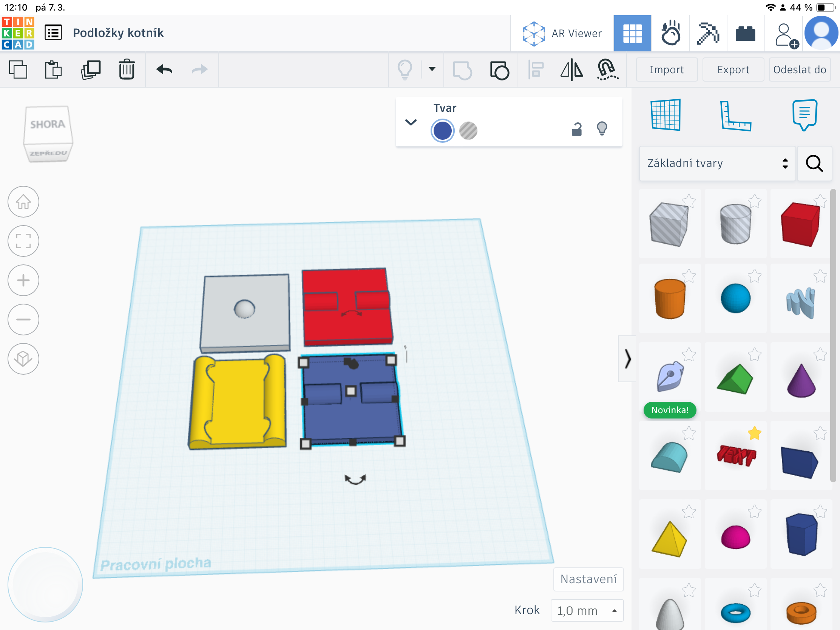Open Sim Lab view
840x630 pixels.
click(670, 33)
